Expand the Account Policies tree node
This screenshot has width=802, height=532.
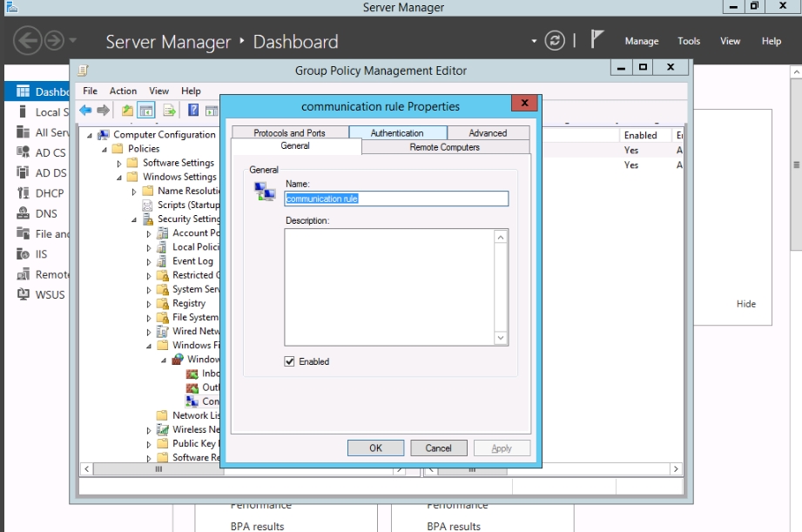pyautogui.click(x=149, y=233)
